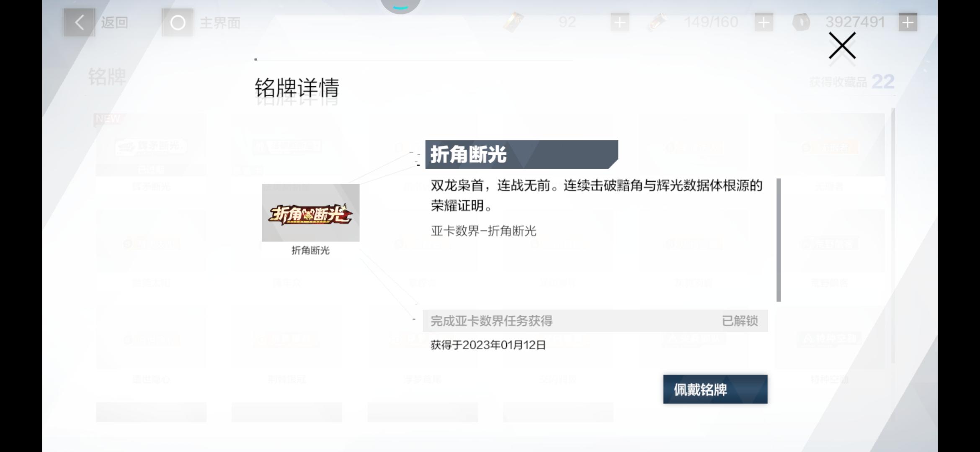
Task: Go back with the 返回 arrow
Action: 79,22
